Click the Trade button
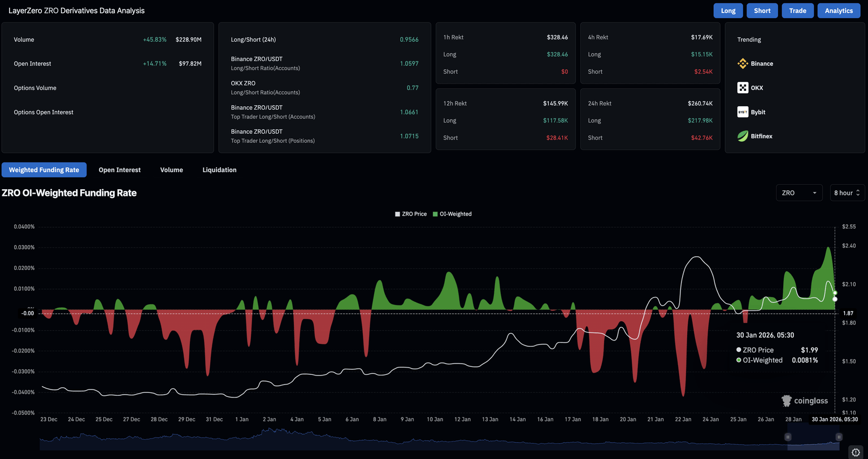This screenshot has width=868, height=459. 797,11
